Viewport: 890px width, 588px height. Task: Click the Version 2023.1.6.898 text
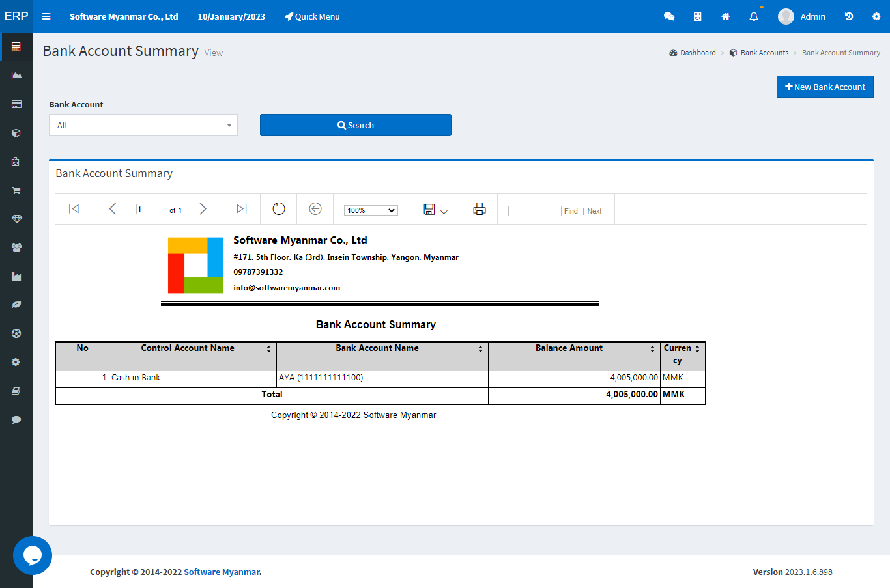(792, 572)
